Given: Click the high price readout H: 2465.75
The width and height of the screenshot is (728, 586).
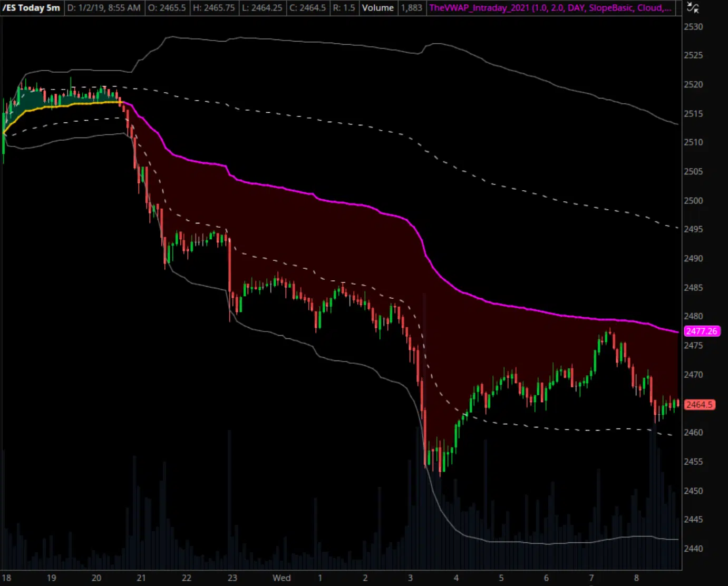Looking at the screenshot, I should [x=213, y=8].
